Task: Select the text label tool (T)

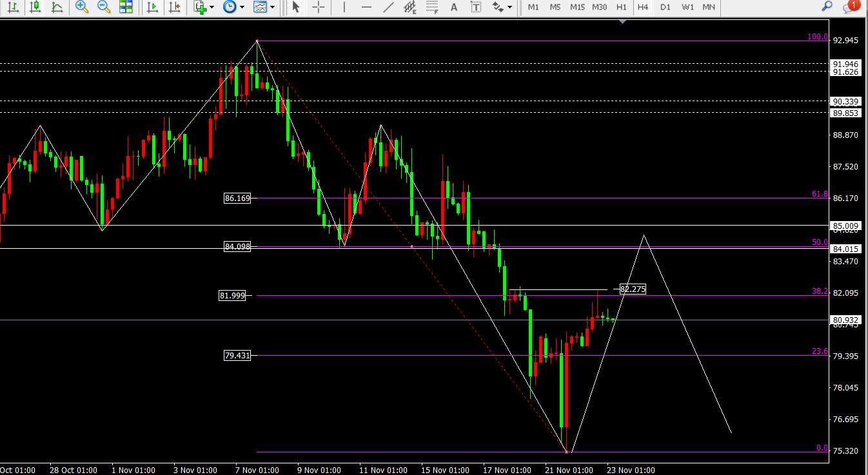Action: tap(476, 7)
